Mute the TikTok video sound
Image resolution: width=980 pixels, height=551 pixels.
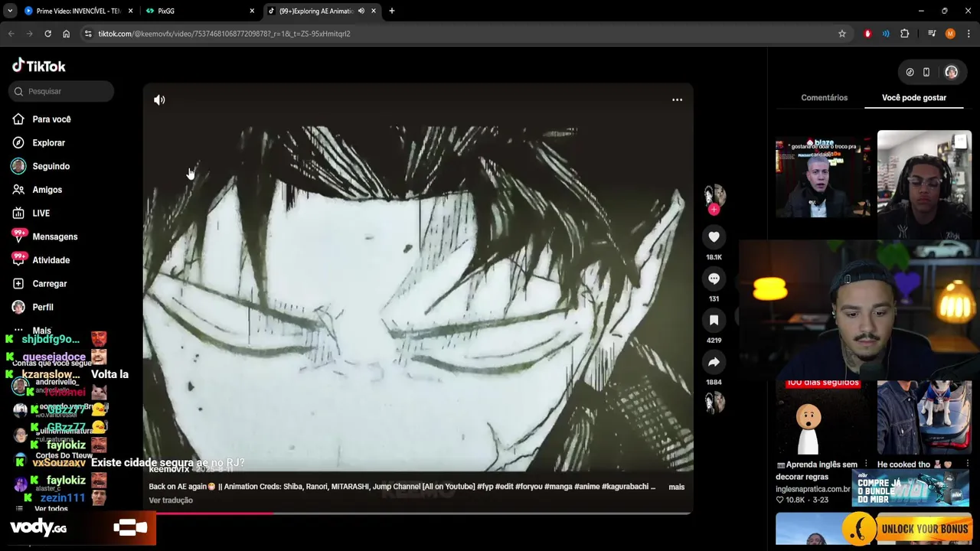pyautogui.click(x=159, y=100)
